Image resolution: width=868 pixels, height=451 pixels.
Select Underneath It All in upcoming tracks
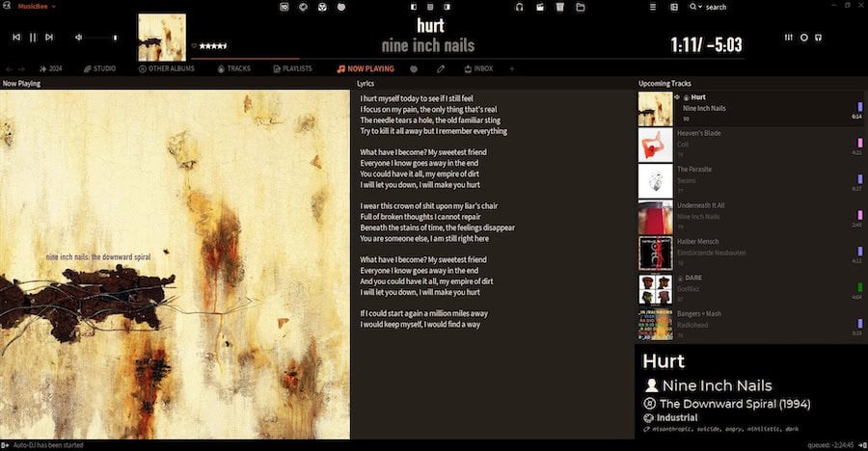click(x=750, y=217)
